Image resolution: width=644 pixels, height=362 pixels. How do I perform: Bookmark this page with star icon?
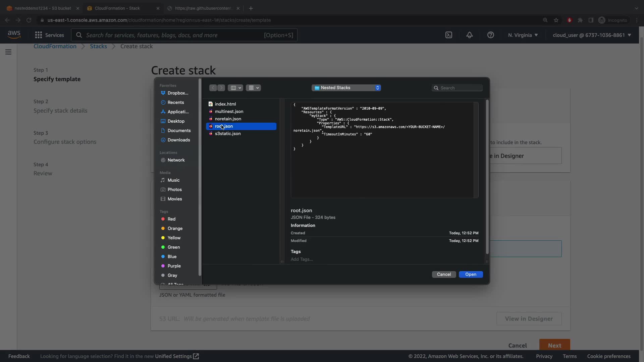point(556,20)
